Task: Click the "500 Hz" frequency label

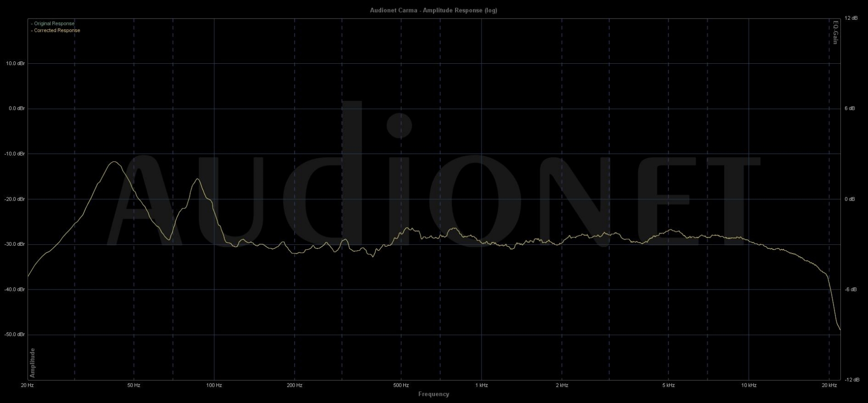Action: [401, 385]
